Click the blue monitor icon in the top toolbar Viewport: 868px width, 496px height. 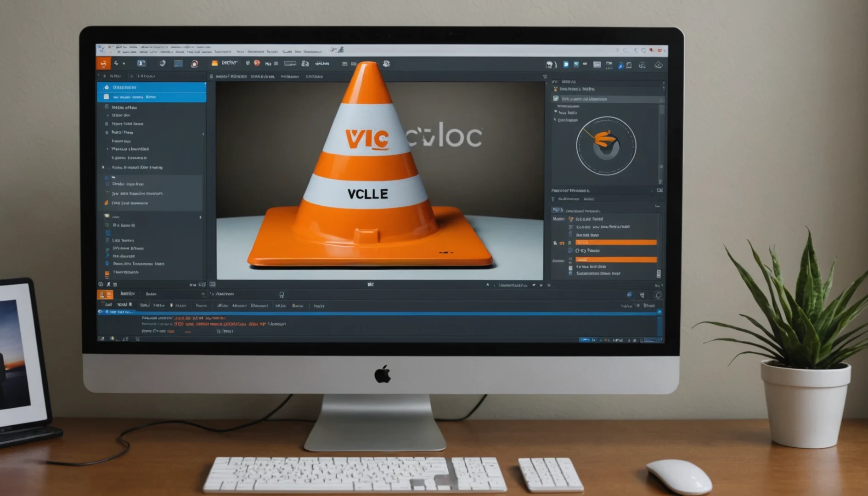pos(178,63)
